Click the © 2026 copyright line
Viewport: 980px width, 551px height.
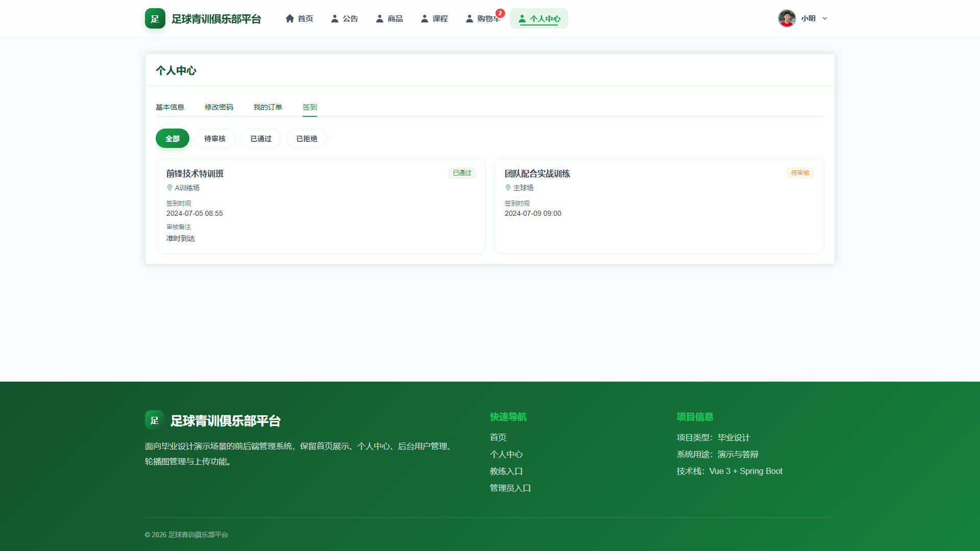(186, 535)
